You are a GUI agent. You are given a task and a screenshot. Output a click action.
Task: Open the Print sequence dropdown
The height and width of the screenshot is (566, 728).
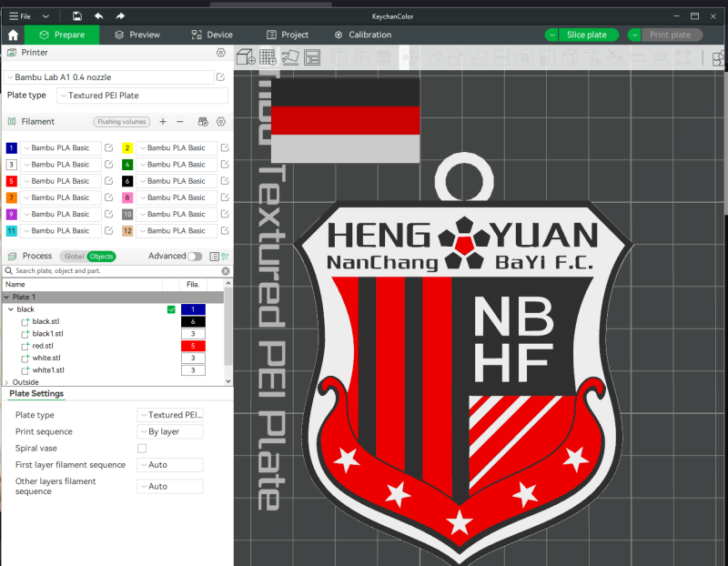pyautogui.click(x=169, y=431)
